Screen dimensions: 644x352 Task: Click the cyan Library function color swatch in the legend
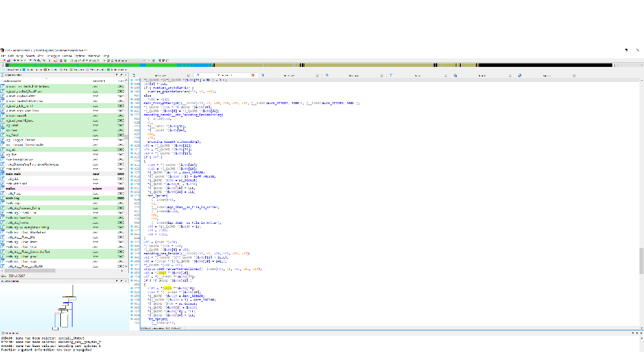[x=4, y=70]
